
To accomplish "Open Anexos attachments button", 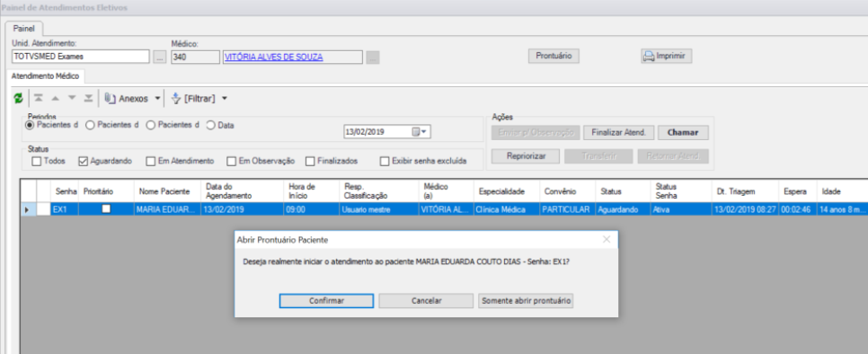I will pos(126,99).
